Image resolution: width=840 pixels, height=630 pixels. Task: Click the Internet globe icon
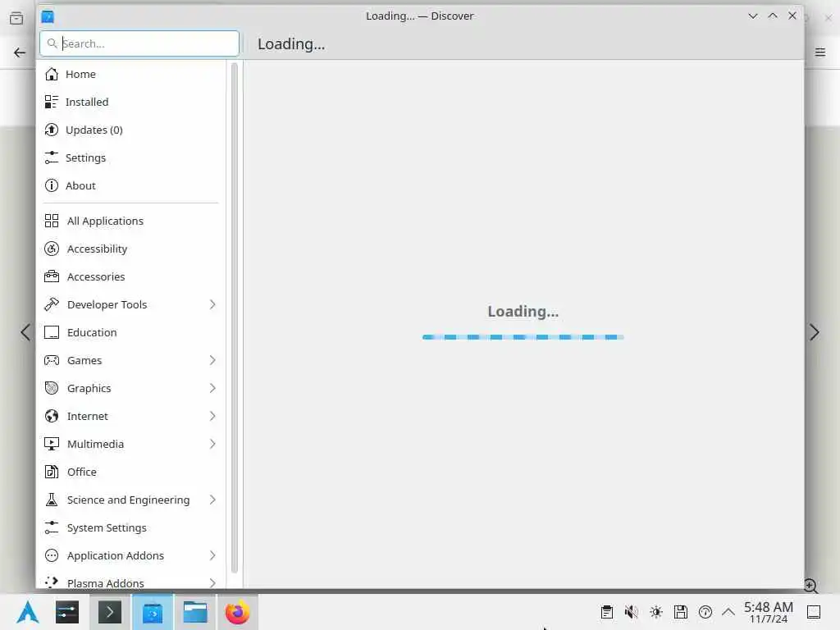click(x=52, y=416)
